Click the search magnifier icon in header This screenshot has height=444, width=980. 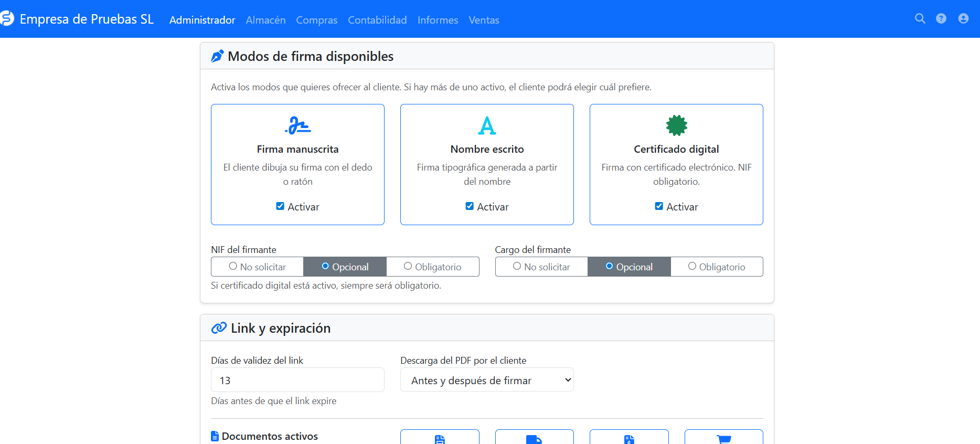click(x=920, y=19)
